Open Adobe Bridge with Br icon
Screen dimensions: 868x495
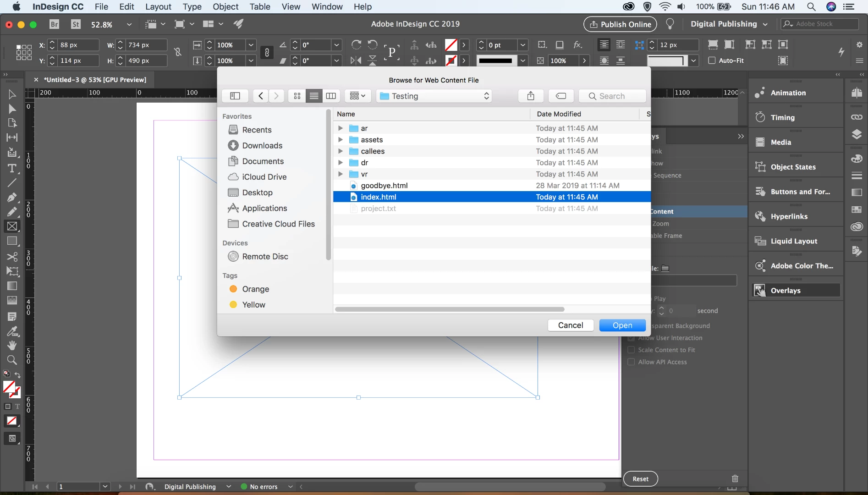pyautogui.click(x=54, y=24)
